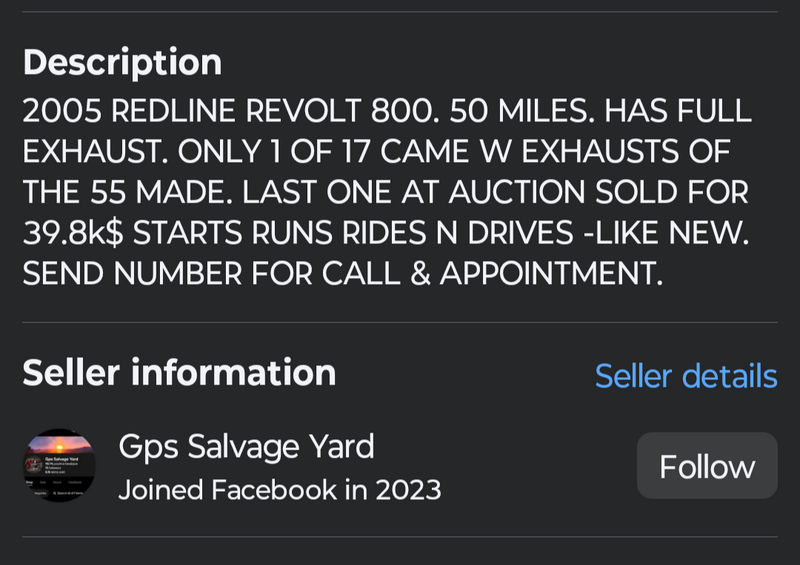Open the Seller details link
This screenshot has height=565, width=800.
tap(686, 376)
